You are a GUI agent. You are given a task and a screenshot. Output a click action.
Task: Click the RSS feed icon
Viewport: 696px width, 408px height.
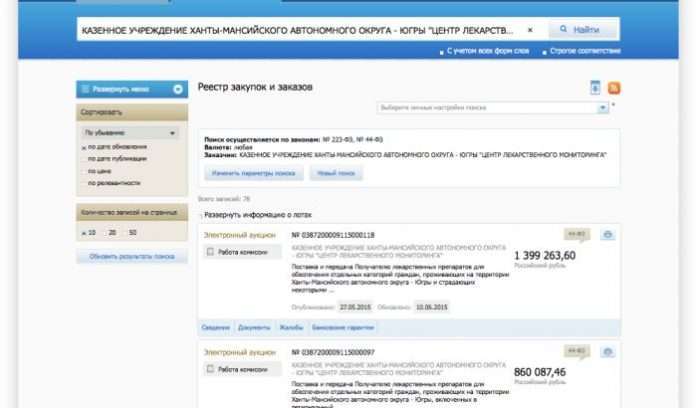click(614, 88)
